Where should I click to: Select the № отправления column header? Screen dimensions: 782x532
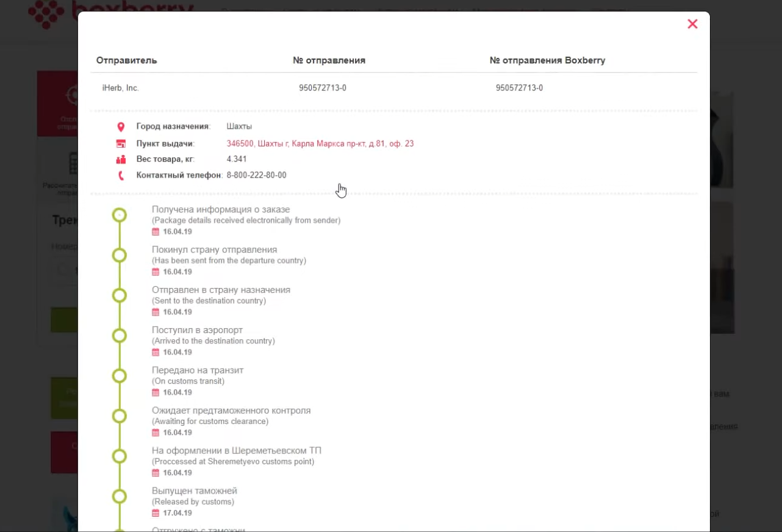329,60
